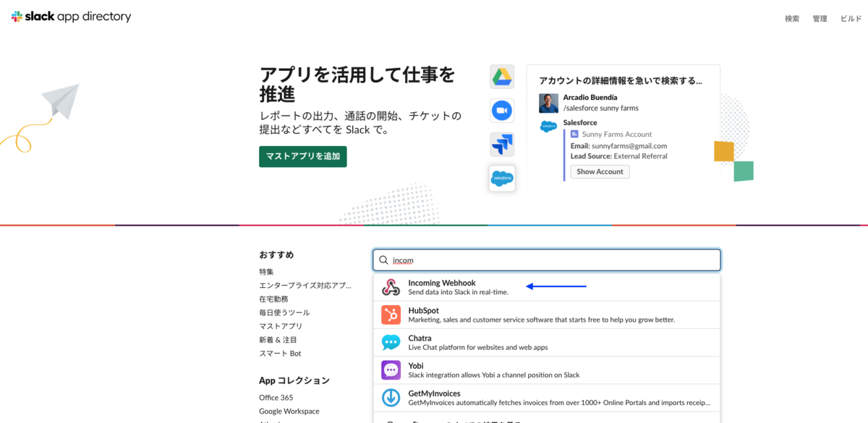The width and height of the screenshot is (868, 423).
Task: Click the HubSpot orange icon
Action: 391,315
